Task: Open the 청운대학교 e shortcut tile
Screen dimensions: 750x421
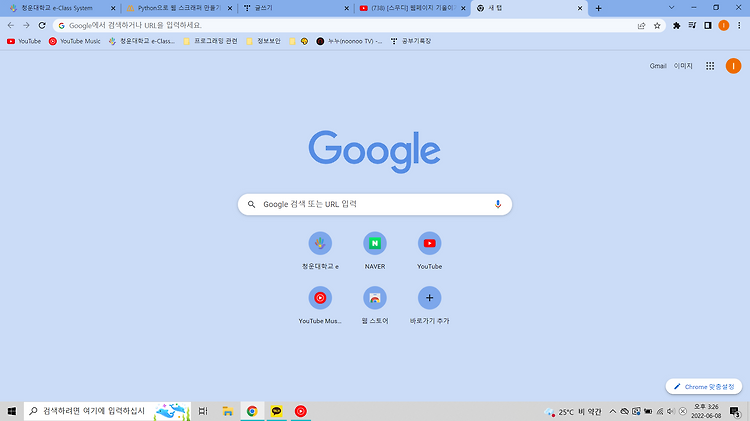Action: tap(320, 251)
